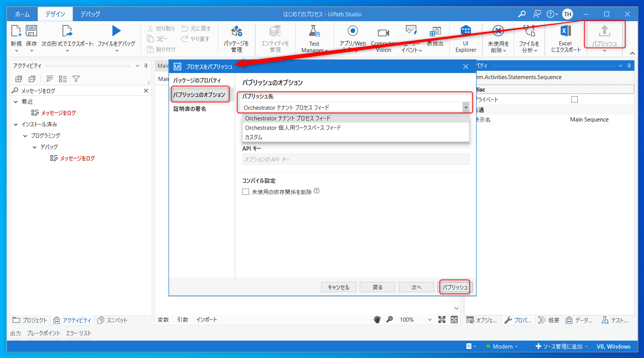The height and width of the screenshot is (358, 644).
Task: Click the TH user account avatar
Action: (x=568, y=14)
